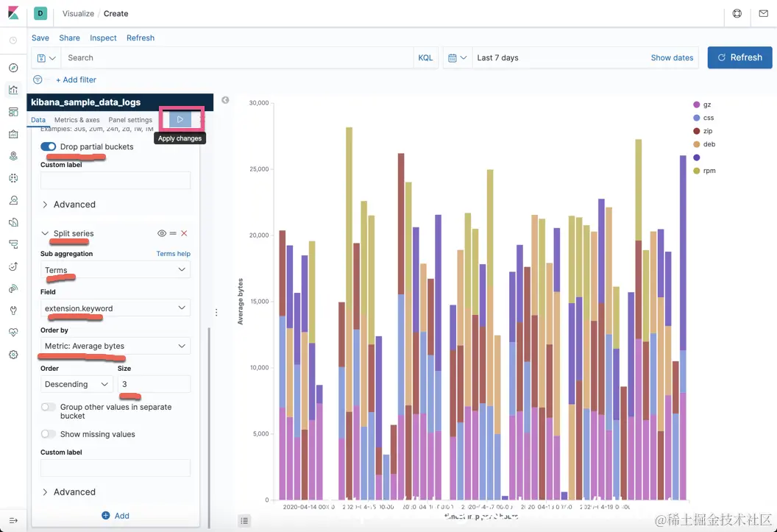Screen dimensions: 777x532
Task: Open Canvas sidebar icon
Action: [x=13, y=134]
